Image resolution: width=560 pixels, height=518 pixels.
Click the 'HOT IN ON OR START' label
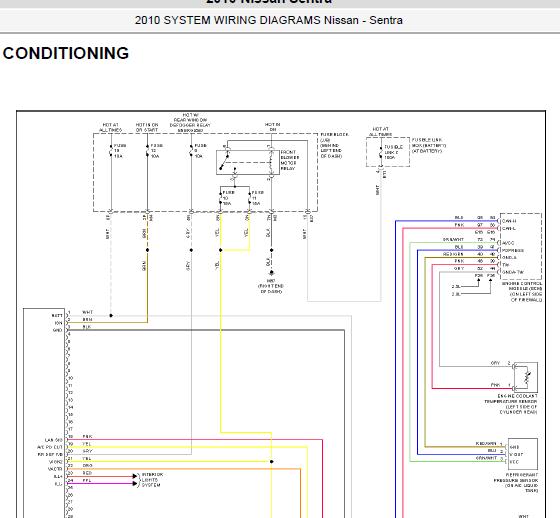tap(147, 128)
